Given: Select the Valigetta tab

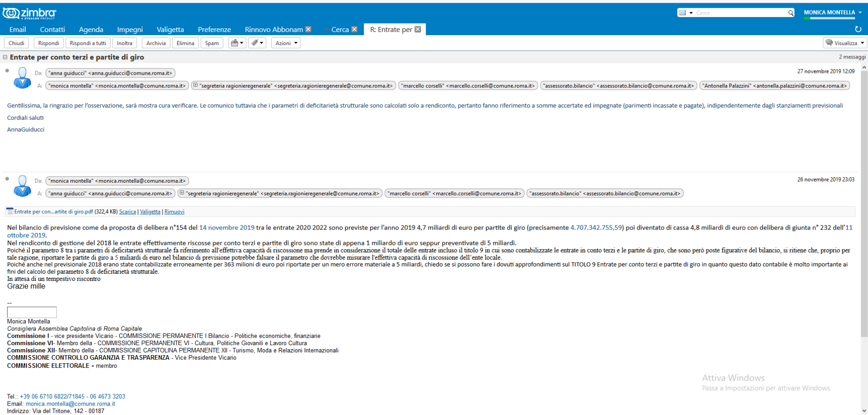Looking at the screenshot, I should pyautogui.click(x=170, y=29).
